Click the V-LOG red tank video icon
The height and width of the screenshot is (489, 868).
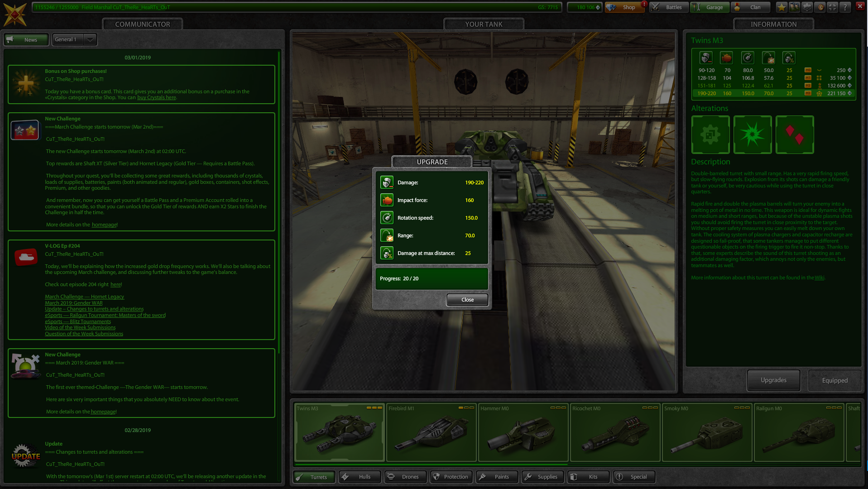point(26,257)
